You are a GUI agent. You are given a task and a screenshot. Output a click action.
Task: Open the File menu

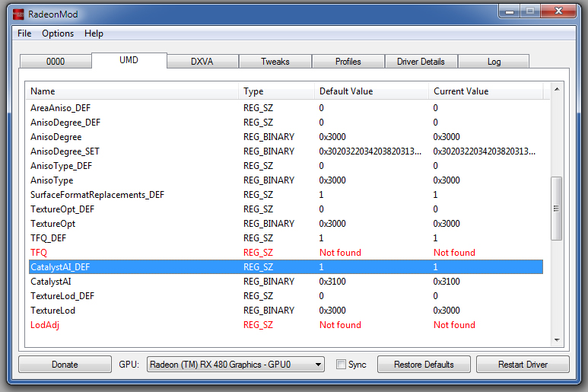(x=24, y=33)
